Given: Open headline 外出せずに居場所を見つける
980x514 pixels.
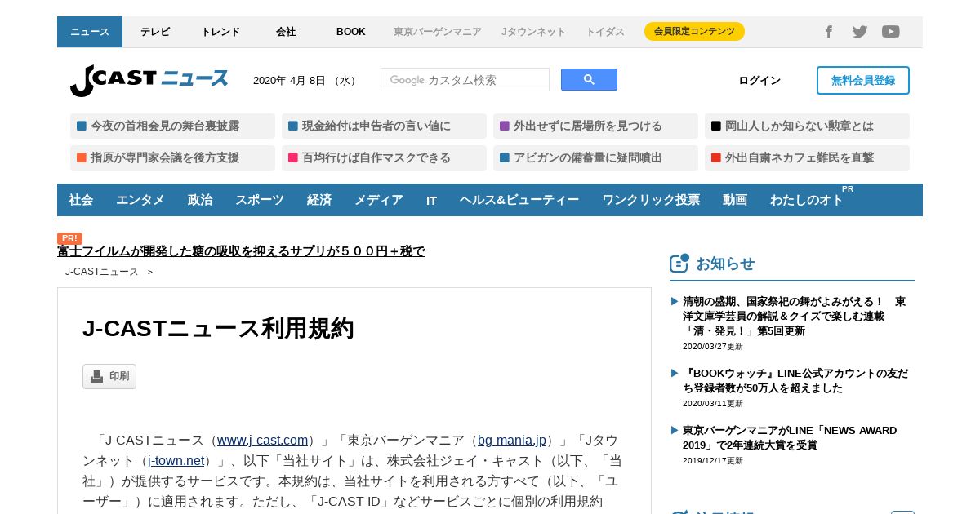Looking at the screenshot, I should coord(595,126).
